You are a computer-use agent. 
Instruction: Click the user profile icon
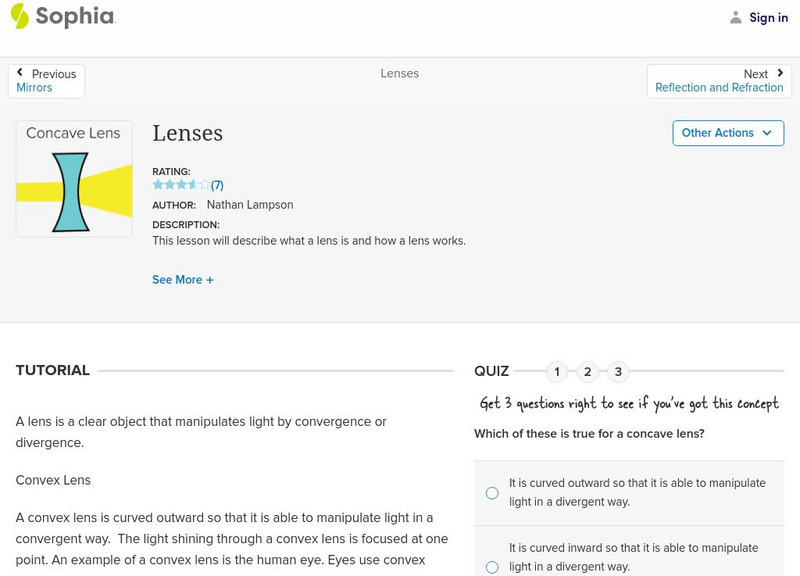click(736, 17)
